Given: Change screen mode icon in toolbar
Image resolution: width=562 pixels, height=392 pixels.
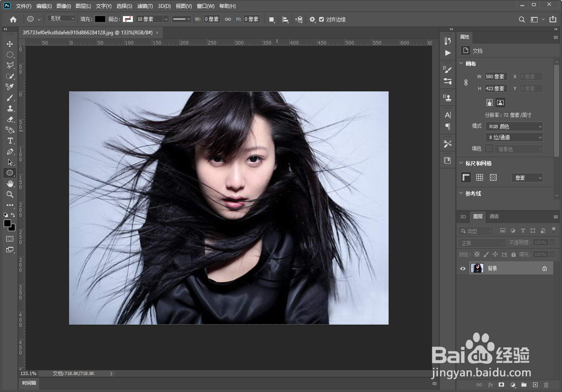Looking at the screenshot, I should [10, 250].
